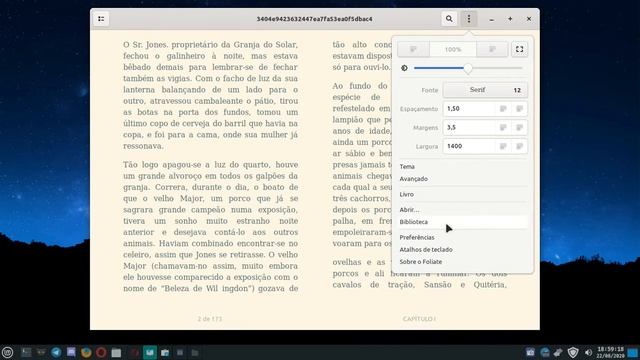This screenshot has height=360, width=640.
Task: Open the table of contents sidebar button
Action: [101, 19]
